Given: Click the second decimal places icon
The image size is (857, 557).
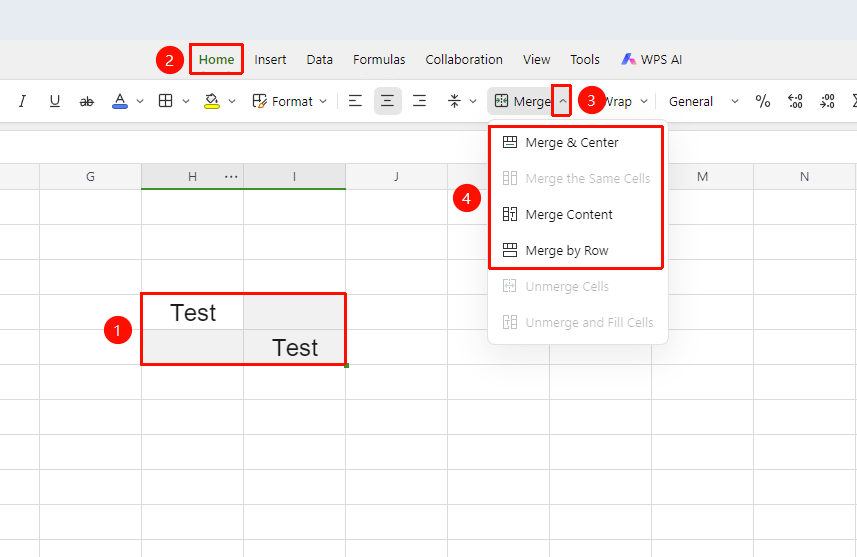Looking at the screenshot, I should tap(827, 101).
